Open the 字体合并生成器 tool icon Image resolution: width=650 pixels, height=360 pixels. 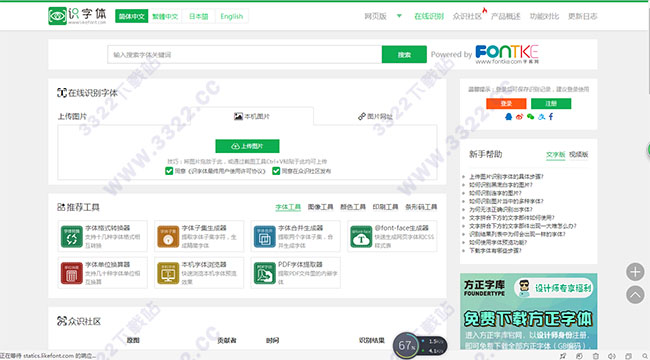click(x=264, y=237)
